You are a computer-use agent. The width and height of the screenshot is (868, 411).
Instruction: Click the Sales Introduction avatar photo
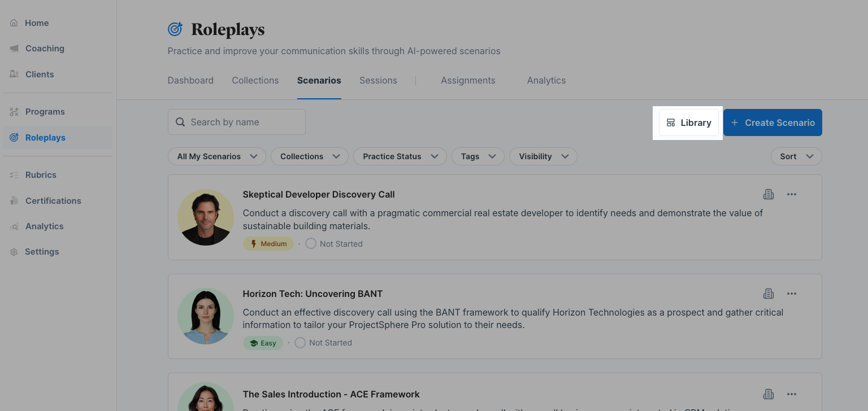point(206,397)
